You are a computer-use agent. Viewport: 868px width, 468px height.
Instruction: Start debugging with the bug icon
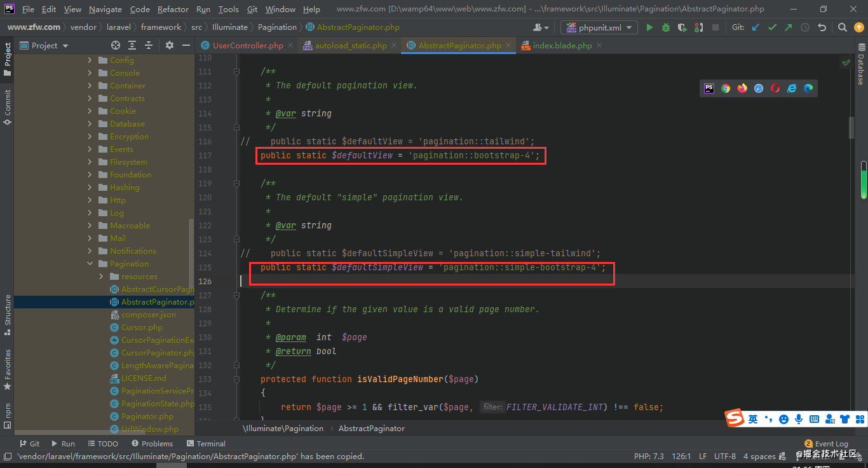(x=665, y=27)
